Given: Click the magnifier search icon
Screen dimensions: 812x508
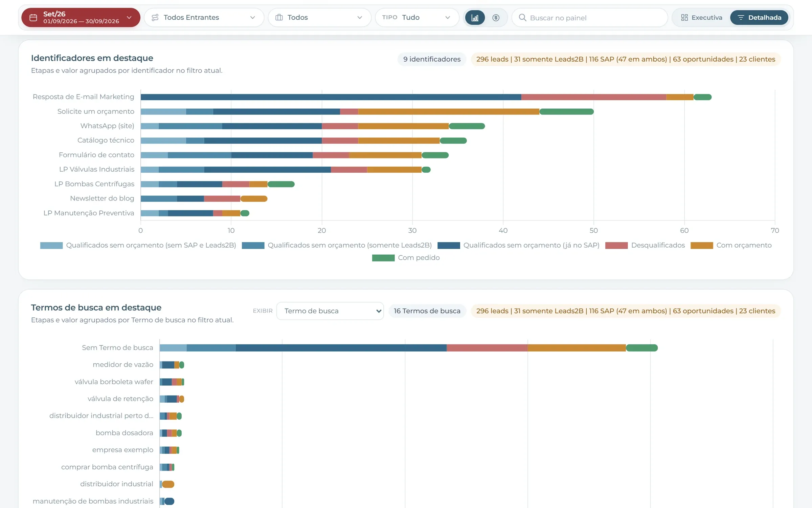Looking at the screenshot, I should pos(522,18).
